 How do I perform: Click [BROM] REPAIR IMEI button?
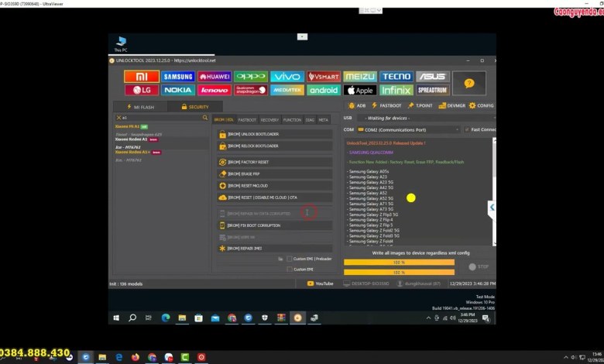275,249
